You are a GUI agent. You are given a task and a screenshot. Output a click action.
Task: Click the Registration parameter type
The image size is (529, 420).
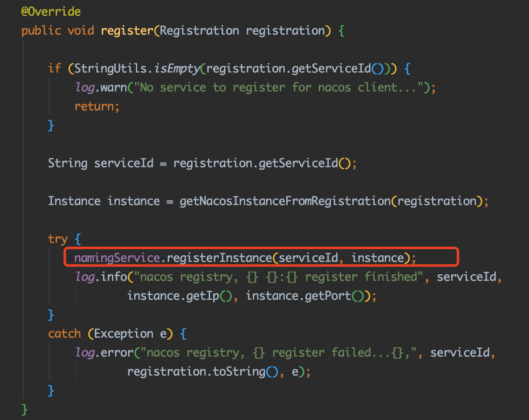(199, 30)
